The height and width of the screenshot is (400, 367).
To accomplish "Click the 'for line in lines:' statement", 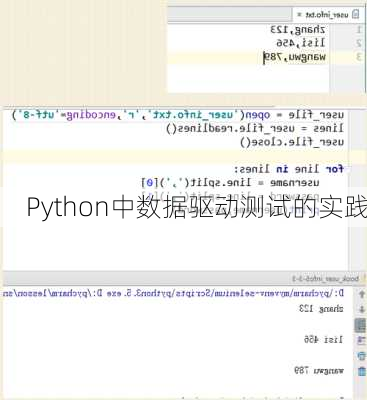I will click(288, 169).
